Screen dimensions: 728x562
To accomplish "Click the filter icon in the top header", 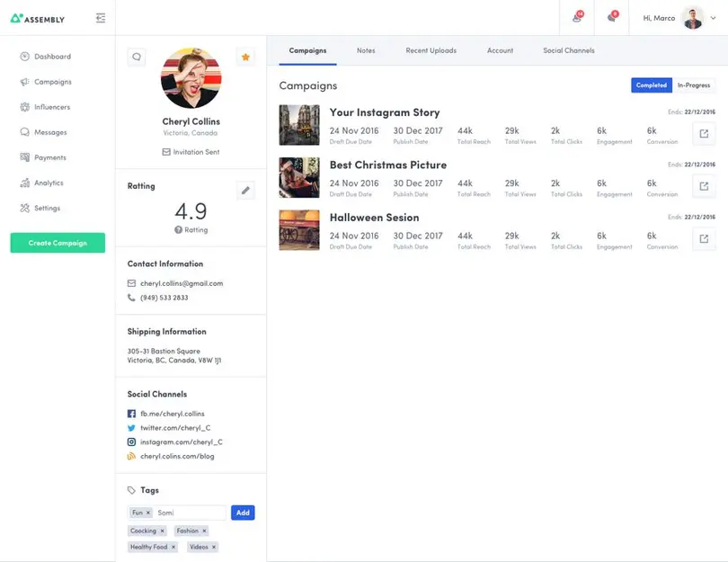I will pos(101,16).
